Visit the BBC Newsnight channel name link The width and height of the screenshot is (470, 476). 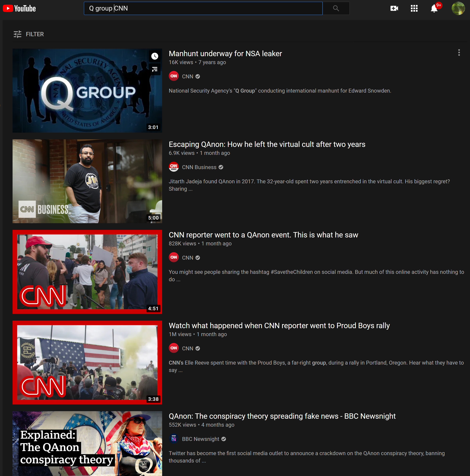pos(201,439)
